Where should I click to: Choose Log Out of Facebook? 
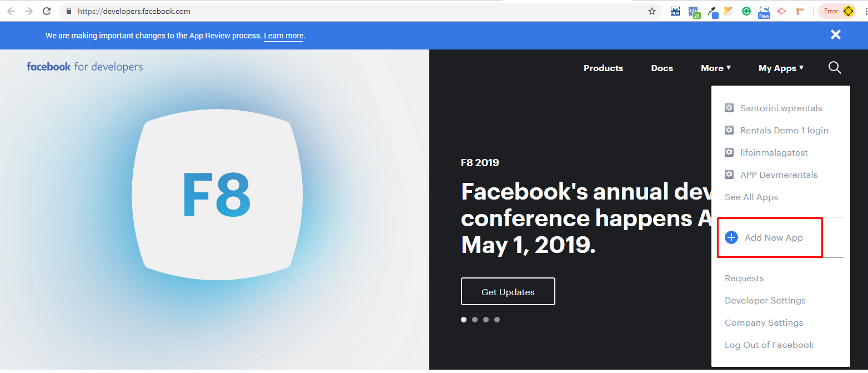(x=769, y=345)
